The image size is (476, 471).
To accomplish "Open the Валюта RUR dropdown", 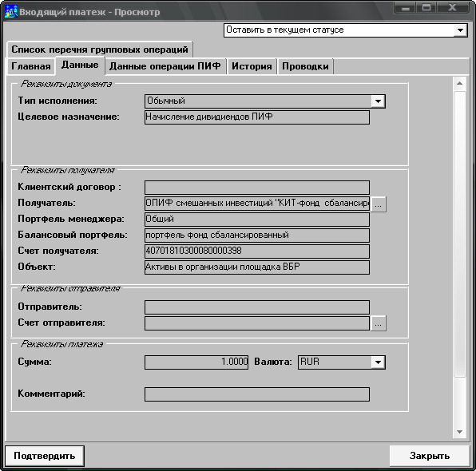I will 378,362.
